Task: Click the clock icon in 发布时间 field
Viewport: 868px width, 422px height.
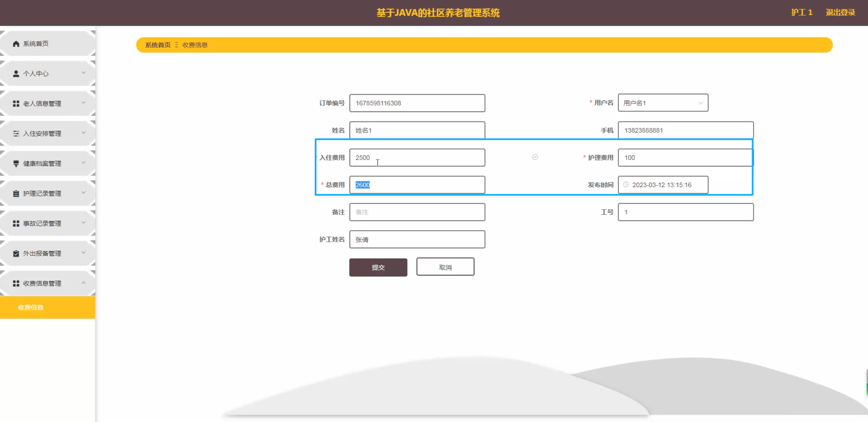Action: [626, 185]
